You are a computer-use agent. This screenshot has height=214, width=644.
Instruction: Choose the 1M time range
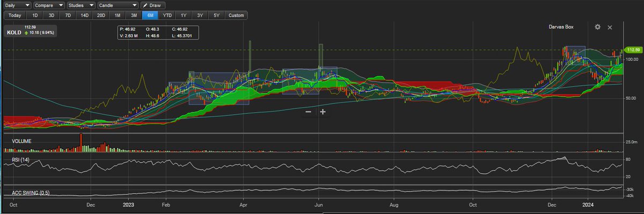[118, 15]
